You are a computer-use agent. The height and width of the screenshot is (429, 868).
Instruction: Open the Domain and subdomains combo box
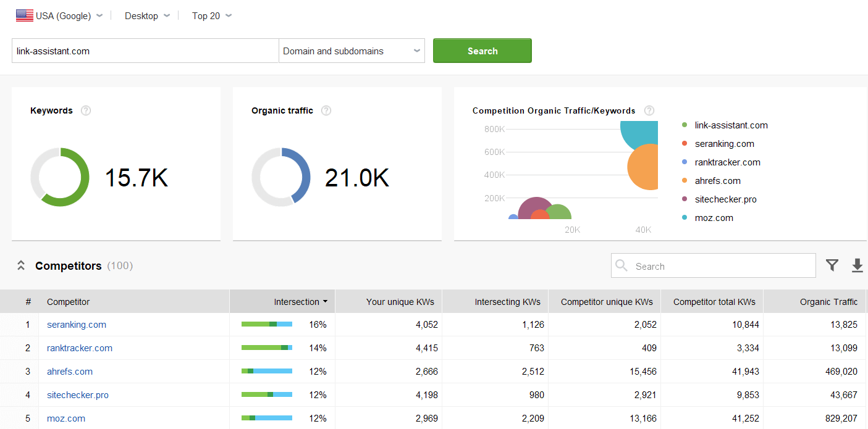(352, 51)
